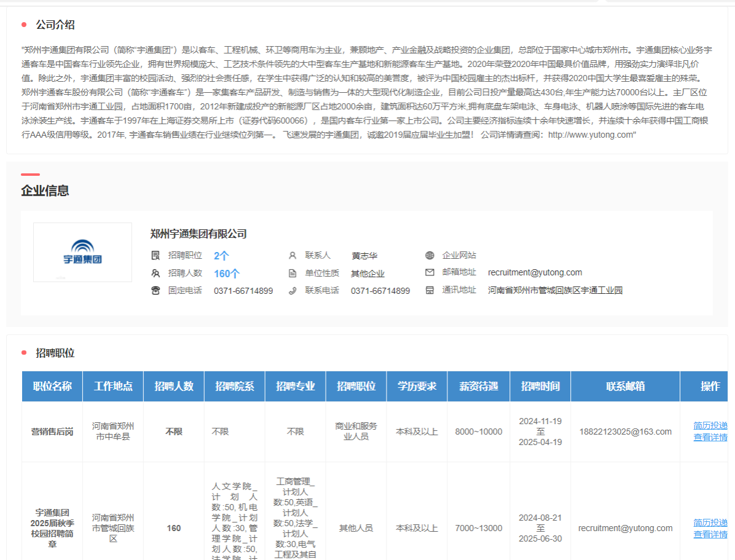Click the address 河南省郑州市管城回族区宇通工业园

point(555,290)
